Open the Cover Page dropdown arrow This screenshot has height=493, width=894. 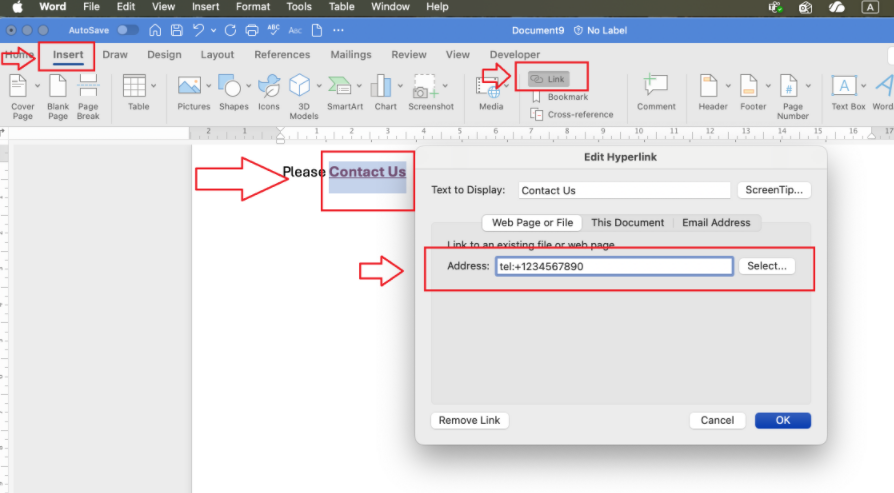38,86
